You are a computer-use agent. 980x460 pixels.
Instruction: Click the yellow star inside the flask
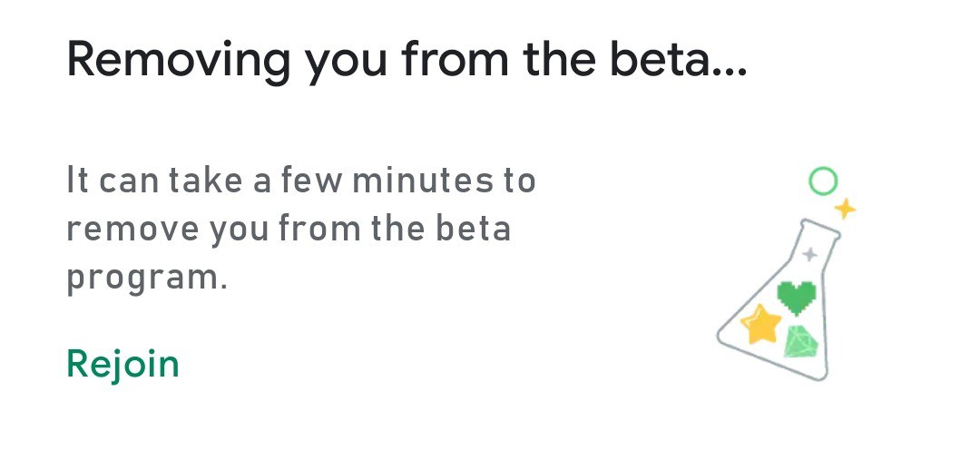(x=760, y=324)
